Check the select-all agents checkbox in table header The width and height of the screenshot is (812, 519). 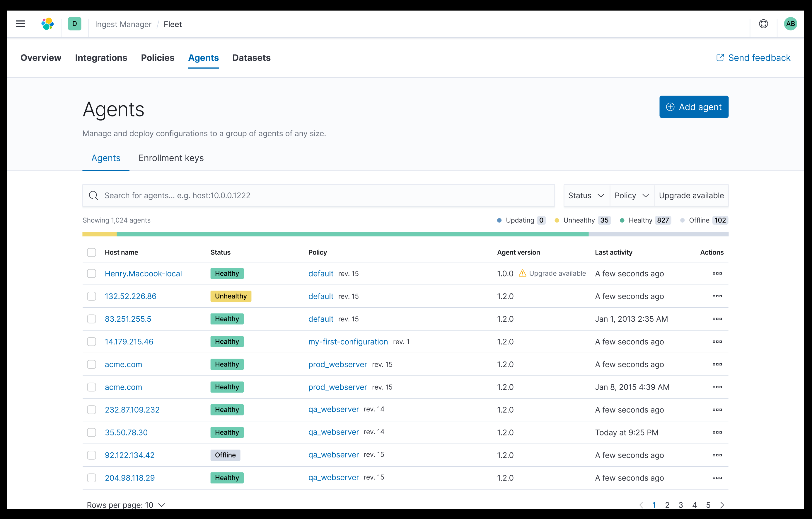[91, 252]
